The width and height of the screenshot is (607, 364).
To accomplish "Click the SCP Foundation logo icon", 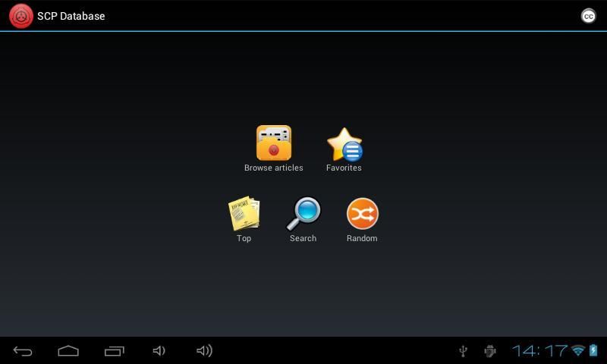I will [20, 16].
